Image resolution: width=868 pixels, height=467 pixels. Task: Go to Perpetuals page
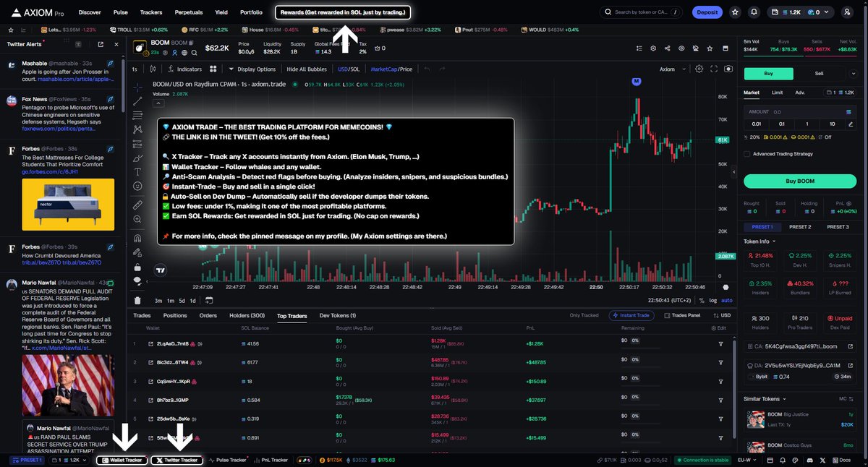click(189, 12)
